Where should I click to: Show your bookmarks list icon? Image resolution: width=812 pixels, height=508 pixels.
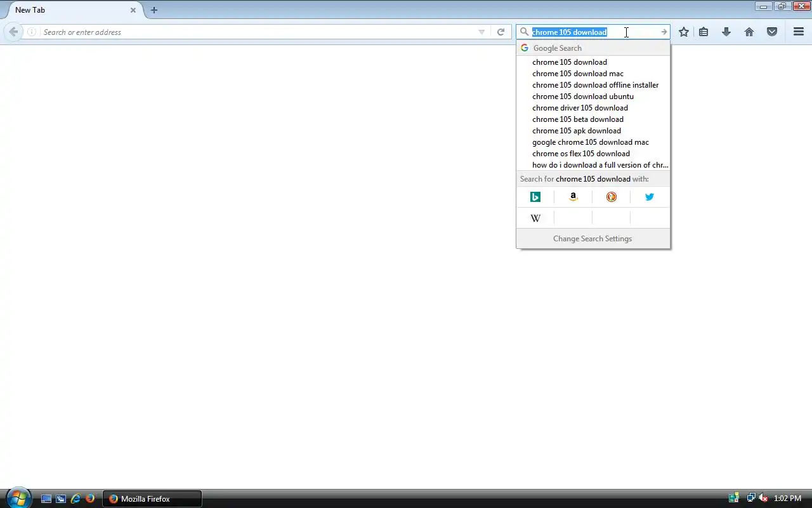pos(704,32)
